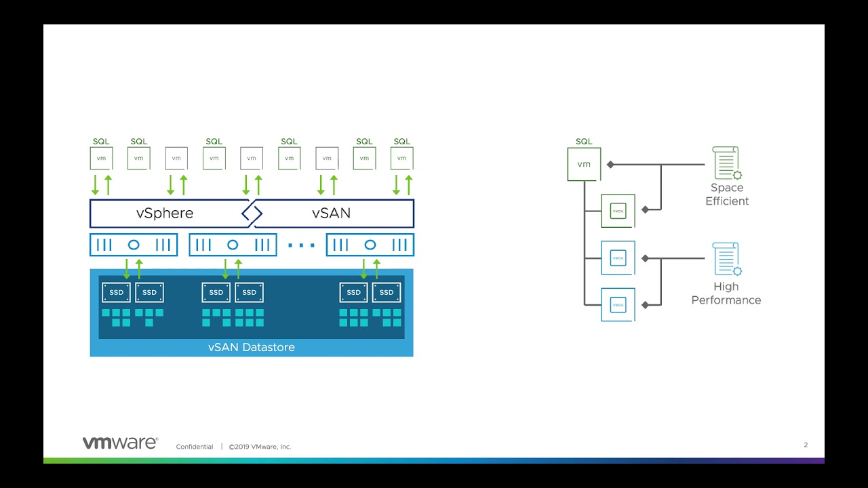This screenshot has height=488, width=868.
Task: Select the fifth vm box in the top row
Action: tap(252, 158)
